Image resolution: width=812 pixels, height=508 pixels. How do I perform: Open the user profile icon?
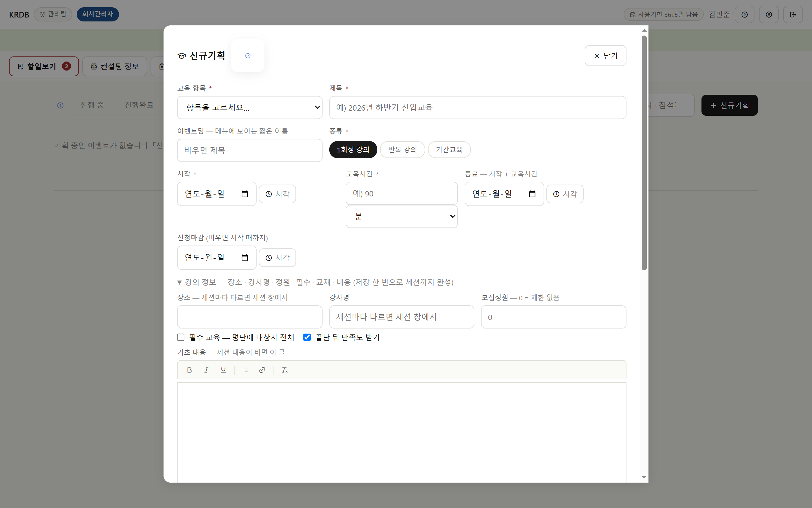(769, 14)
